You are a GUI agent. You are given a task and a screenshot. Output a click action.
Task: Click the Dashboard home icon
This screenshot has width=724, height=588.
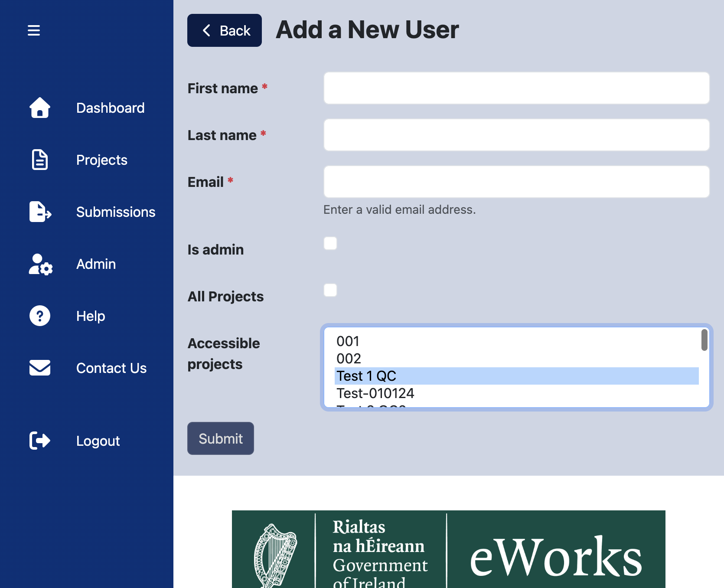(40, 108)
